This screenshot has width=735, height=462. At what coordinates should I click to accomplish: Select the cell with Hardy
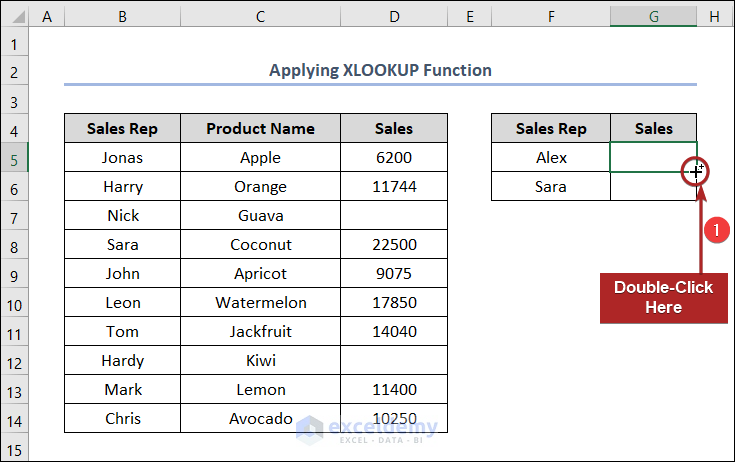(x=122, y=360)
